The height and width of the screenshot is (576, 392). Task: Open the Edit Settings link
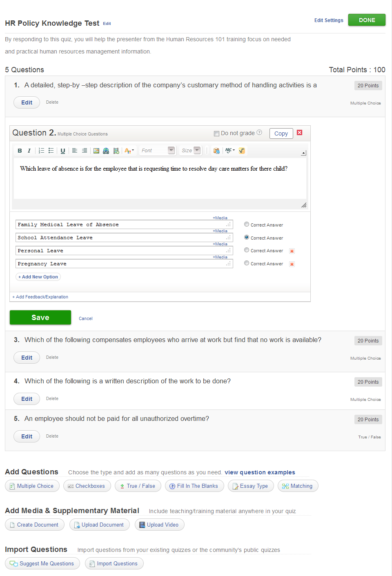(x=328, y=20)
